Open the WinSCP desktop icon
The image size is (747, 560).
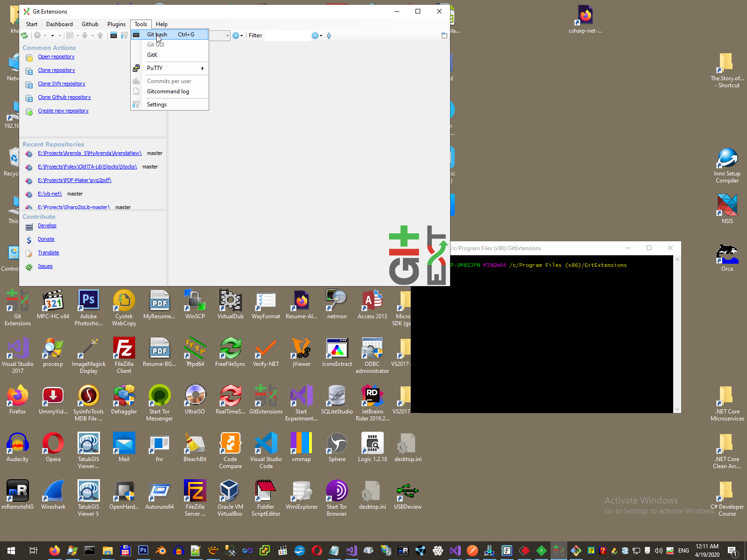pos(195,304)
